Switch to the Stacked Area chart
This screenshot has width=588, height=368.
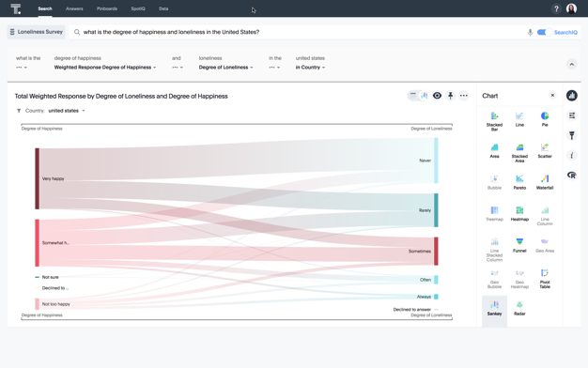[x=519, y=152]
